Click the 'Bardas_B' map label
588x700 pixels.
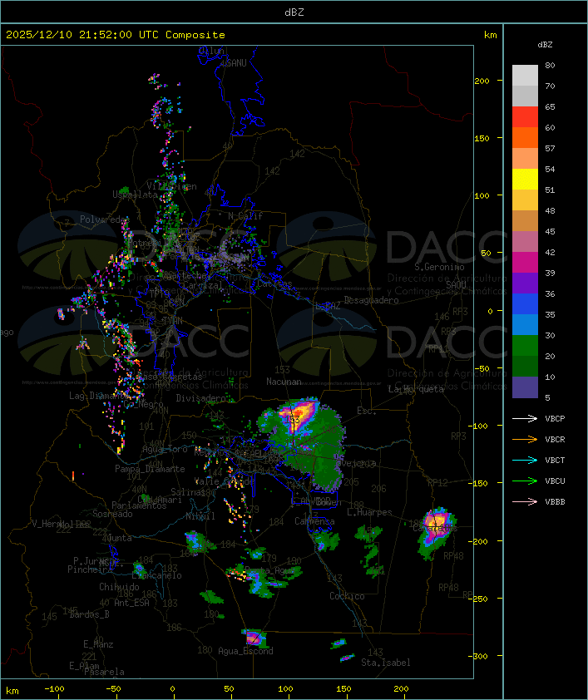(x=89, y=614)
